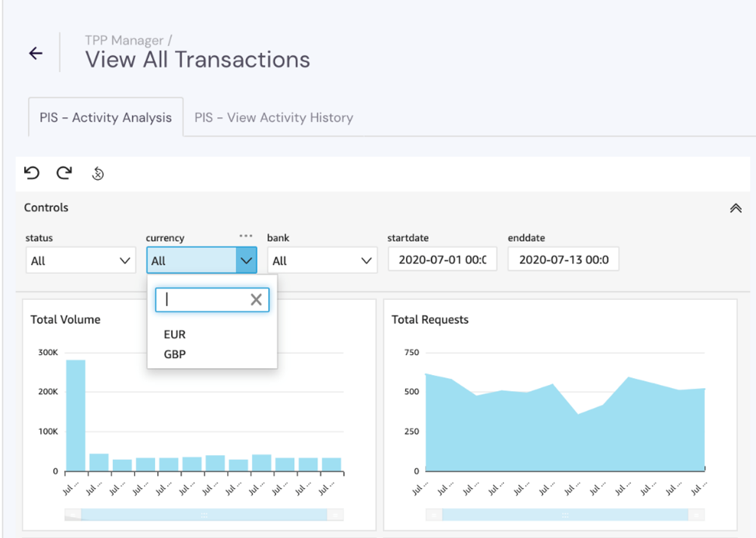
Task: Open the bank dropdown
Action: pos(322,260)
